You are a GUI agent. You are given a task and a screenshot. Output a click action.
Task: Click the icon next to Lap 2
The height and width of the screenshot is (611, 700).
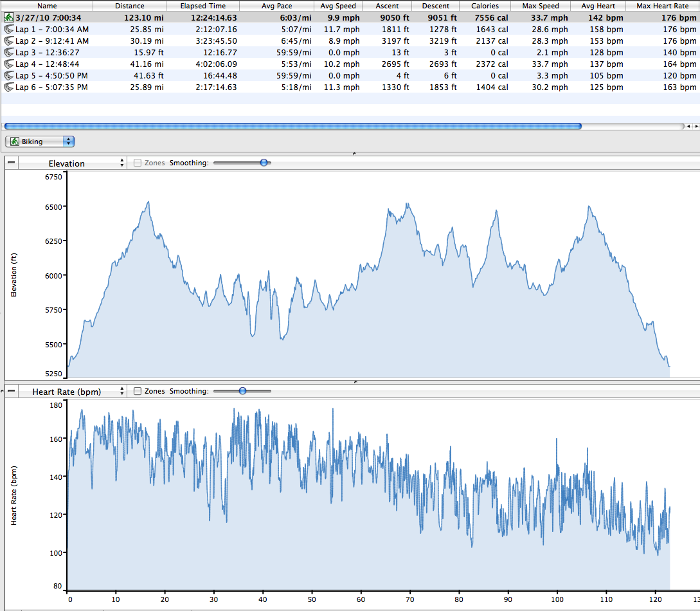[x=9, y=41]
